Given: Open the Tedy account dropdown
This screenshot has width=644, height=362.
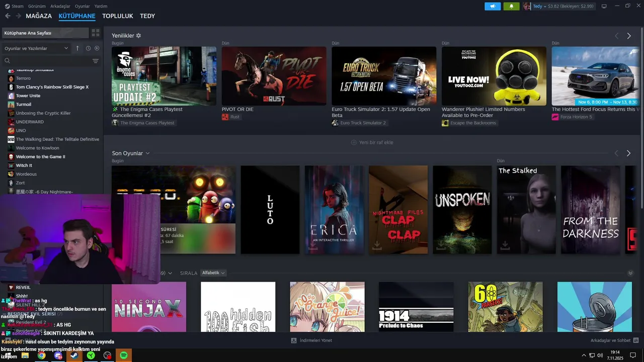Looking at the screenshot, I should pyautogui.click(x=540, y=6).
